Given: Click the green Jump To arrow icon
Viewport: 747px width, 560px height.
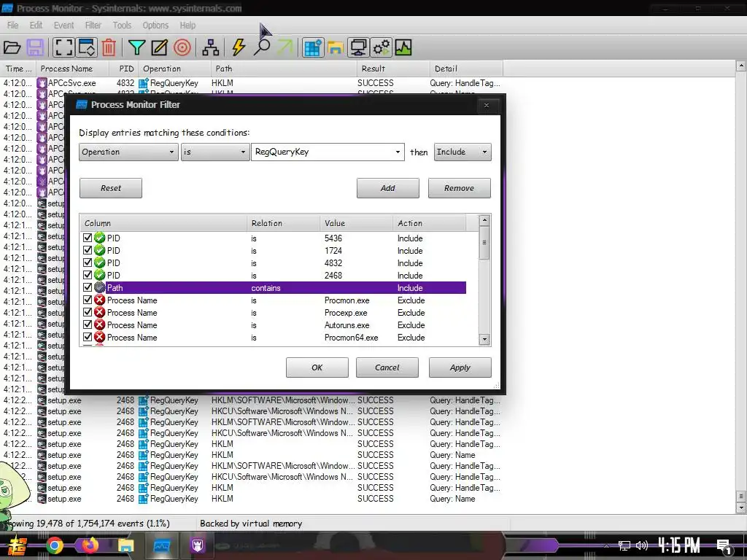Looking at the screenshot, I should [x=285, y=47].
